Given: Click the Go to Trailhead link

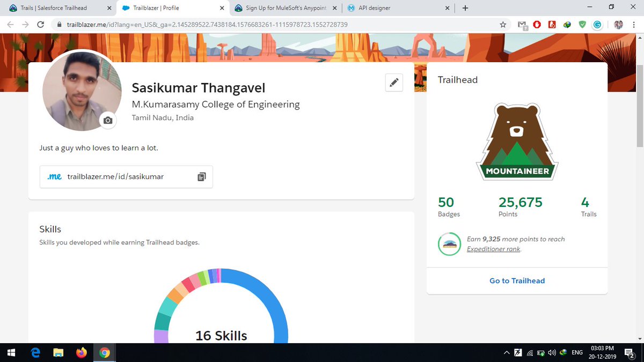Looking at the screenshot, I should (517, 280).
